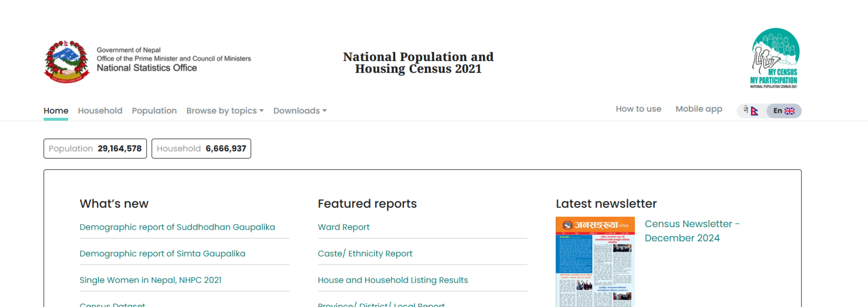Select the English language option
The height and width of the screenshot is (307, 868).
[x=783, y=111]
